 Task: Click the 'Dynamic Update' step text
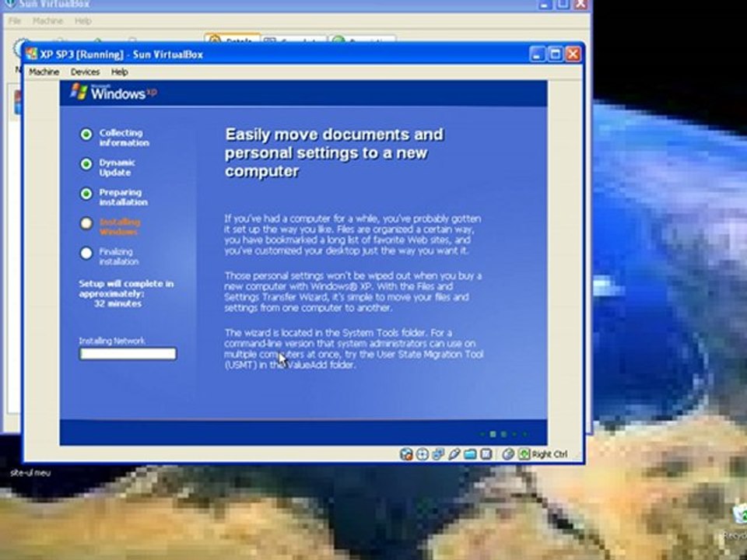coord(117,167)
